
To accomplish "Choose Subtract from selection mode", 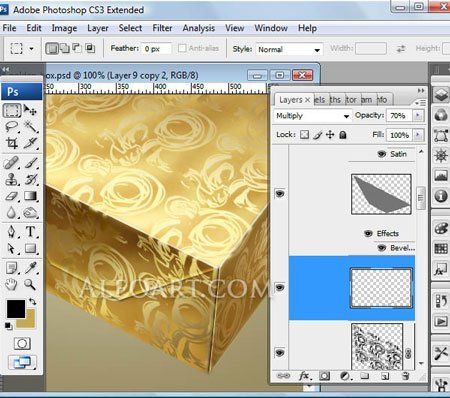I will [77, 49].
